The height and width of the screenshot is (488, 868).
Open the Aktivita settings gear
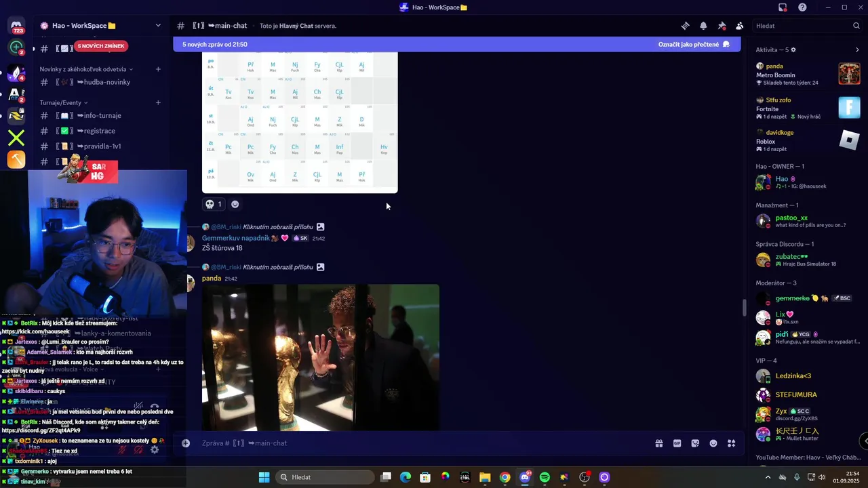793,50
